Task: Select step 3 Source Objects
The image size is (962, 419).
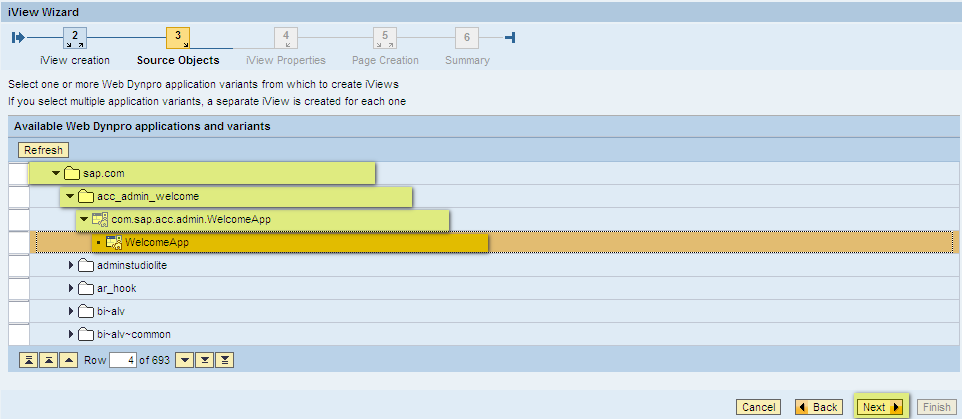Action: pos(178,38)
